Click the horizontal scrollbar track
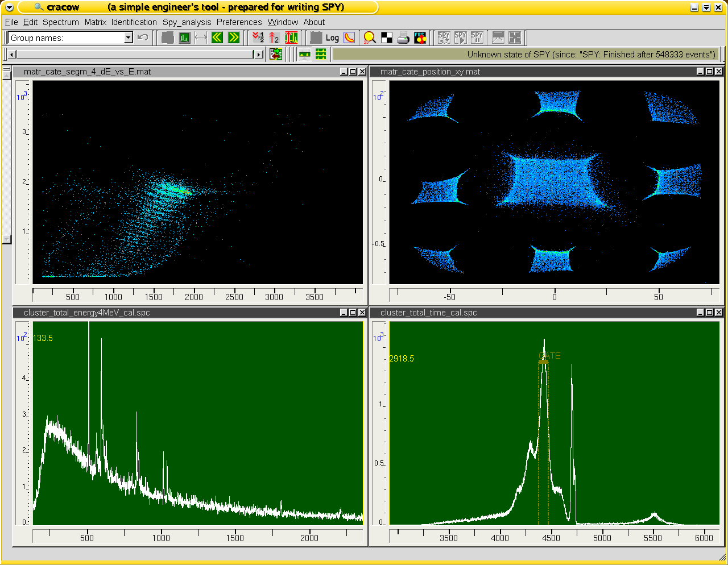Image resolution: width=728 pixels, height=565 pixels. [134, 55]
